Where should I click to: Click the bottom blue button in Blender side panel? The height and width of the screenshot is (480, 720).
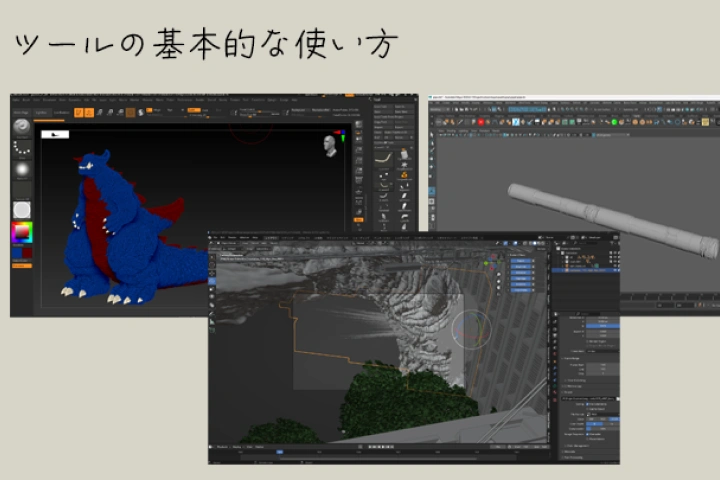[x=522, y=290]
